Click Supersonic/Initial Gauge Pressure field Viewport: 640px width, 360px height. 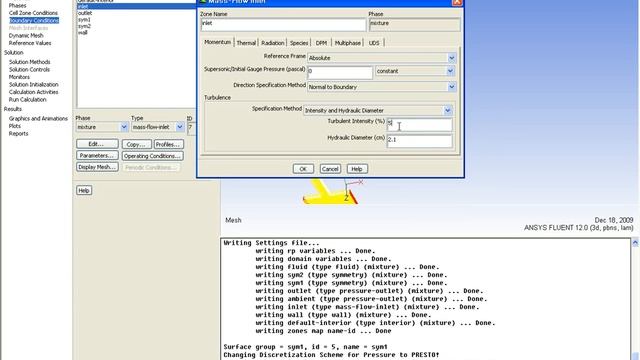340,72
